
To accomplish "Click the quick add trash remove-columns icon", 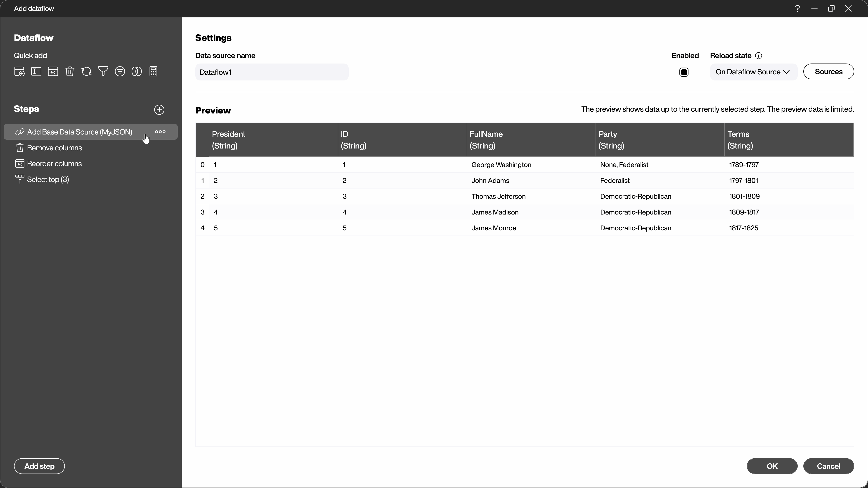I will tap(70, 71).
